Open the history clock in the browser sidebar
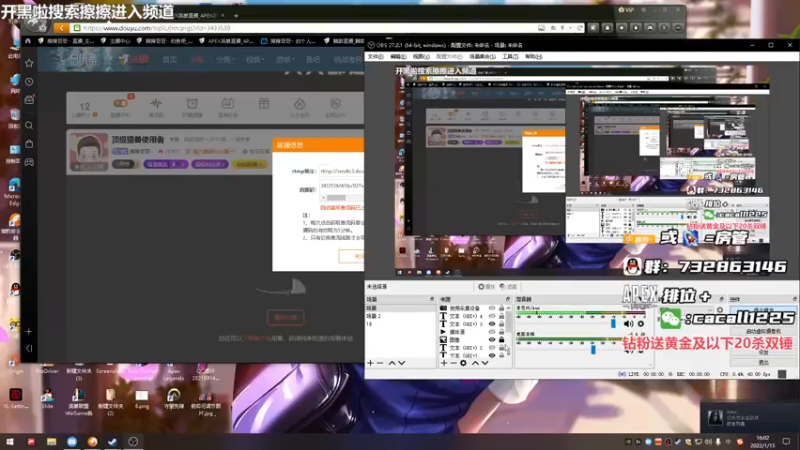 tap(29, 82)
